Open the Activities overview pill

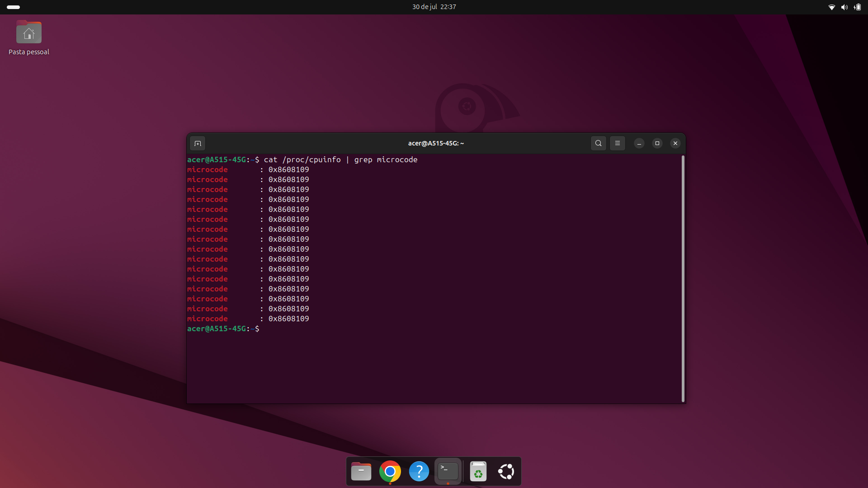click(x=14, y=7)
